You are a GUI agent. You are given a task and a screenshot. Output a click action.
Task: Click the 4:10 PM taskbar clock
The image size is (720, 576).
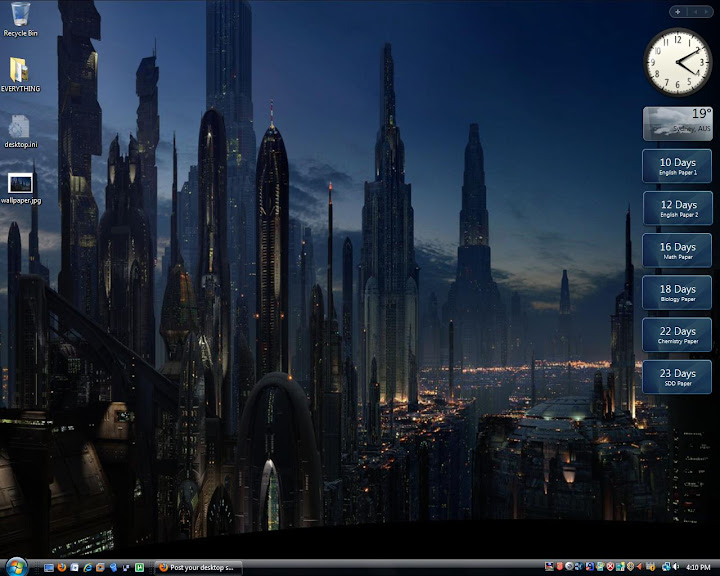tap(698, 567)
